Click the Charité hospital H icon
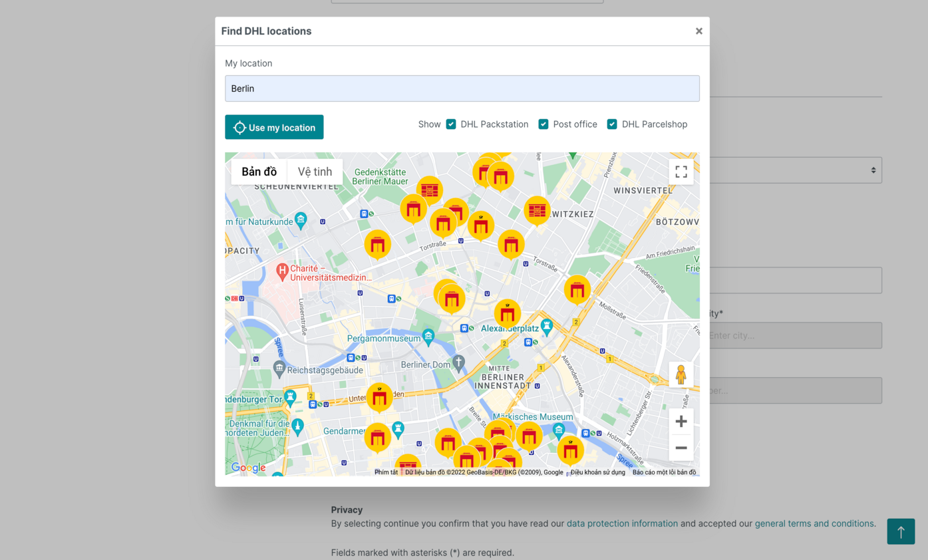 coord(282,271)
